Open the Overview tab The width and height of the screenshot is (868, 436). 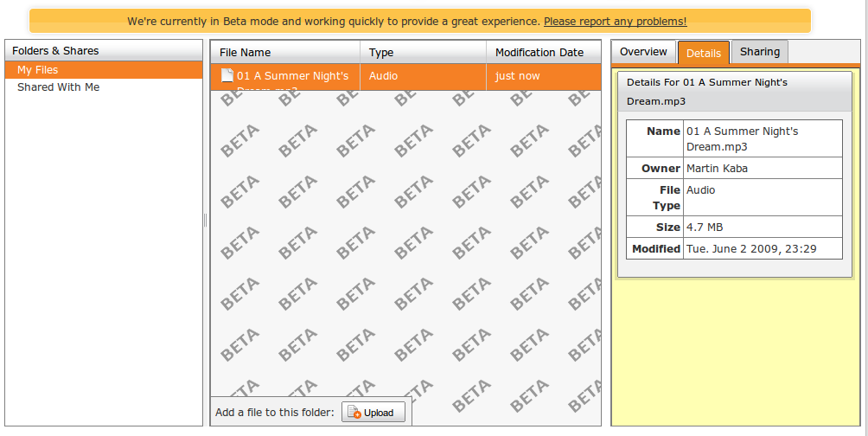[x=643, y=52]
